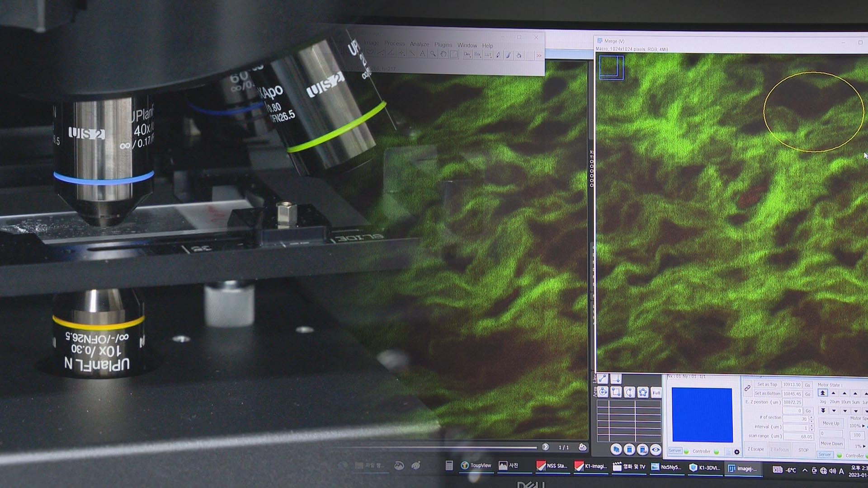Image resolution: width=868 pixels, height=488 pixels.
Task: Open the gear settings icon
Action: pos(737,452)
